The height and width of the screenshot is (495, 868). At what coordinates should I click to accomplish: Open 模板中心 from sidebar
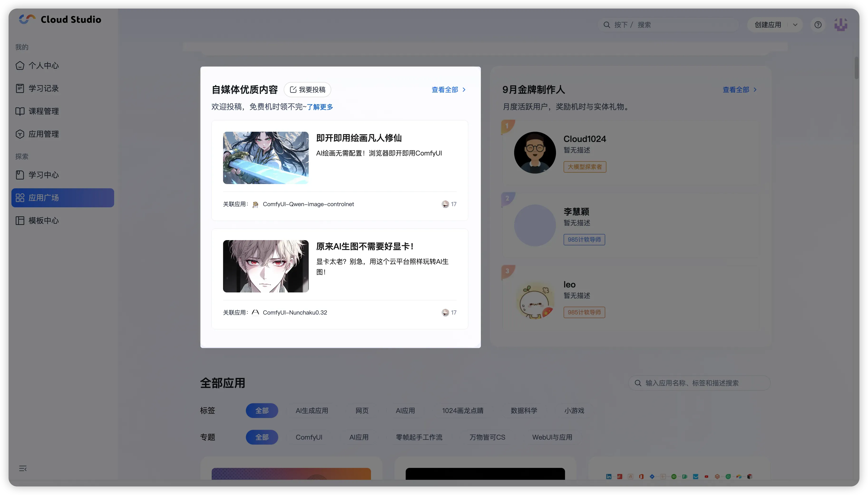(43, 221)
